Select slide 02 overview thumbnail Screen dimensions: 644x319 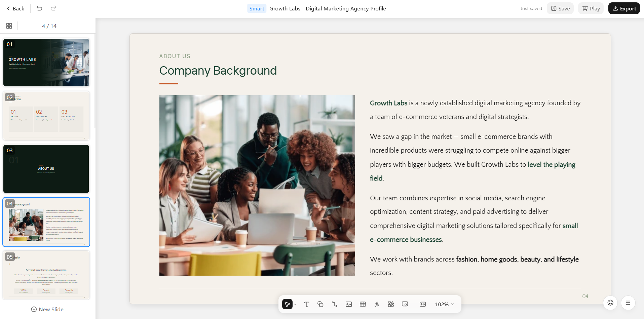pos(46,116)
